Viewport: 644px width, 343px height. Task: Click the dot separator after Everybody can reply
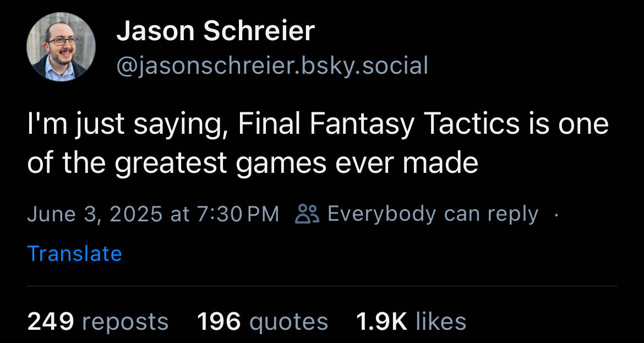point(556,214)
